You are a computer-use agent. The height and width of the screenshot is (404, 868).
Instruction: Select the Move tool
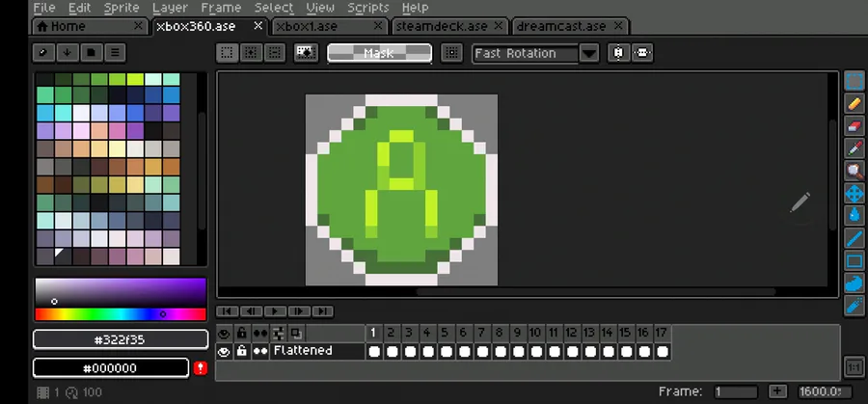tap(854, 194)
